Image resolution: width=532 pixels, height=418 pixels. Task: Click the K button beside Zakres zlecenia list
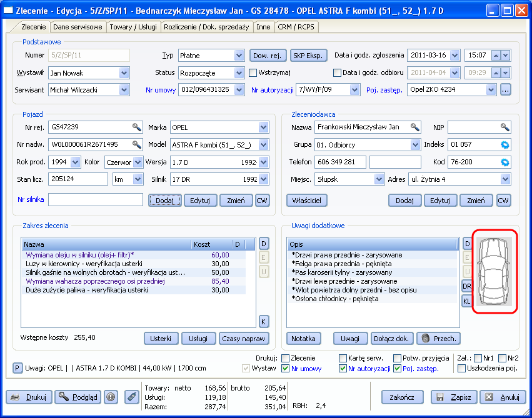point(264,322)
